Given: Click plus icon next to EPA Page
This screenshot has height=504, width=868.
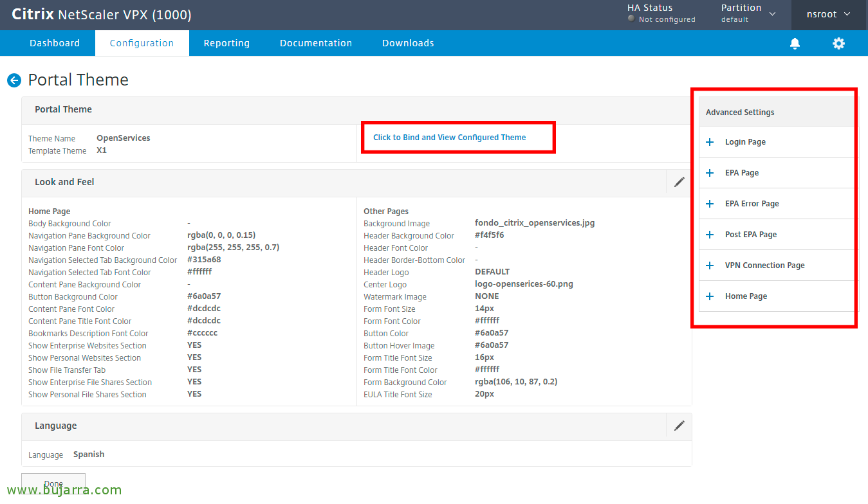Looking at the screenshot, I should click(x=710, y=173).
